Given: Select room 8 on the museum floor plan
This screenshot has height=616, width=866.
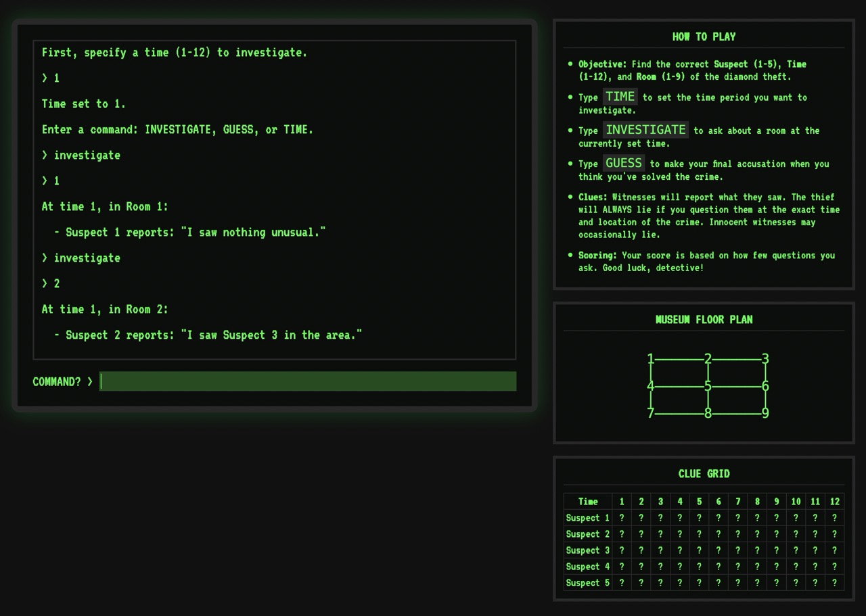Looking at the screenshot, I should click(x=708, y=413).
